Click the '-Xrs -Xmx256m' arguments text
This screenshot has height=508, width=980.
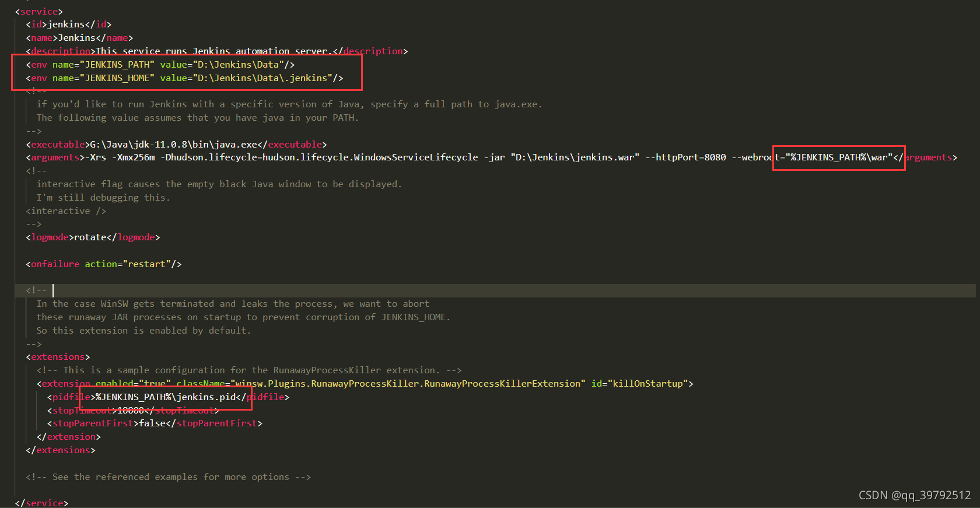(120, 157)
